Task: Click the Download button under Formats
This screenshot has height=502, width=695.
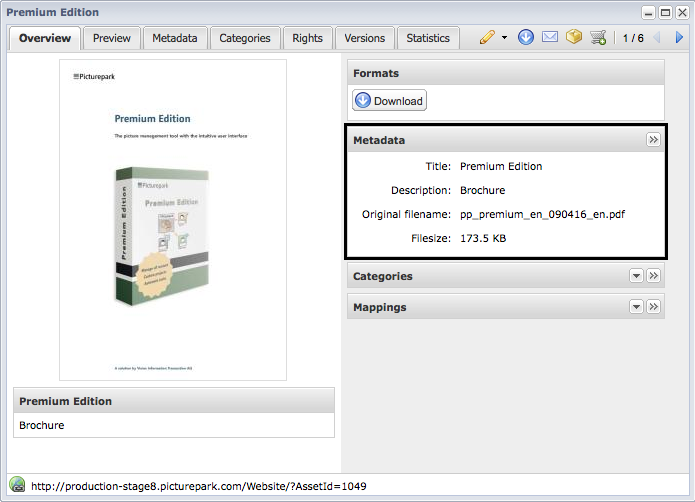Action: click(x=390, y=101)
